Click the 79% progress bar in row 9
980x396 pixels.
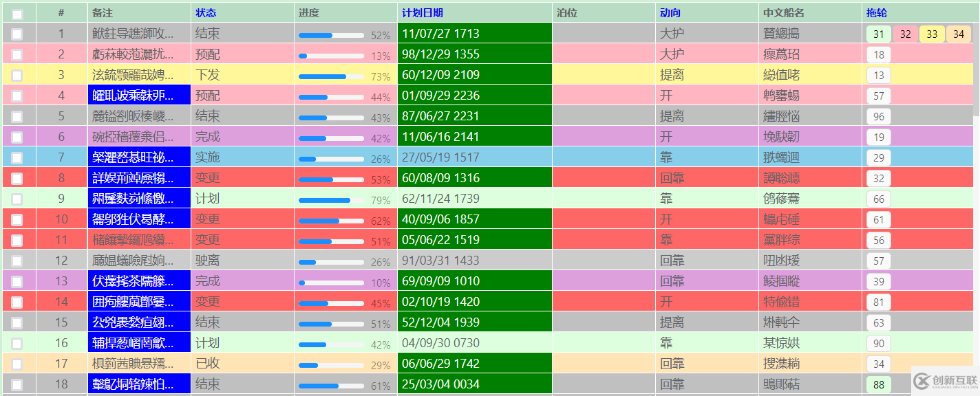click(331, 200)
